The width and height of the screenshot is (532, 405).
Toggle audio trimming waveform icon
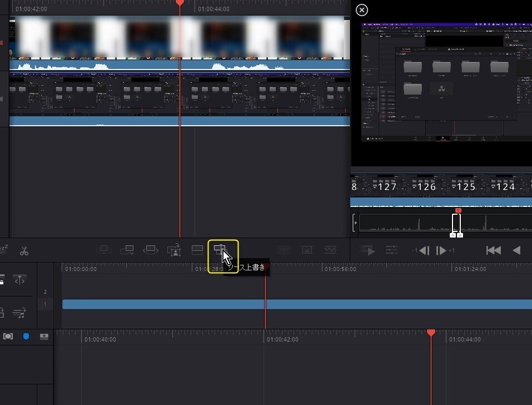point(8,337)
